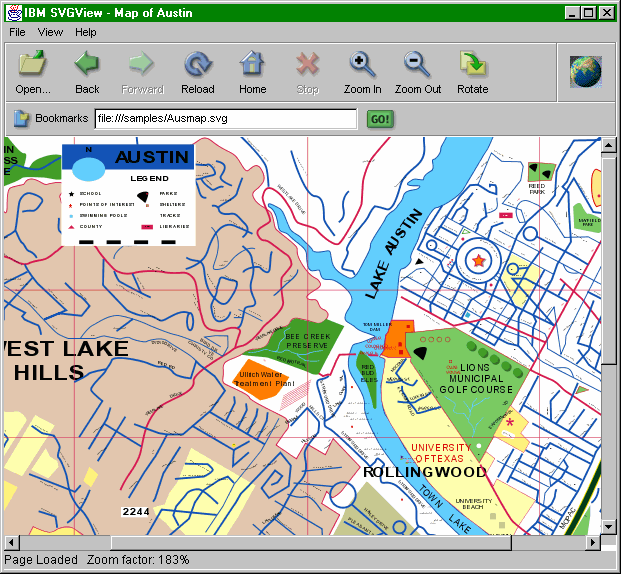The image size is (621, 574).
Task: Go back with the Back arrow
Action: point(87,64)
